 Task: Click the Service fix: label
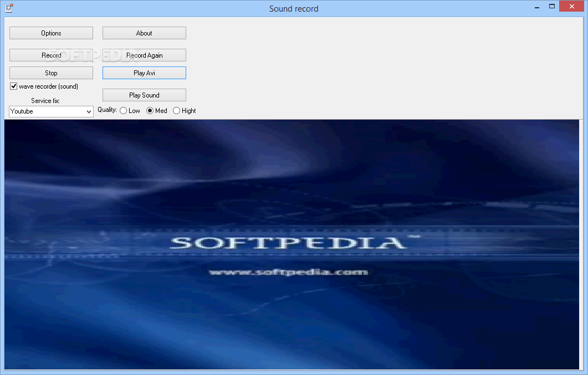(x=45, y=100)
